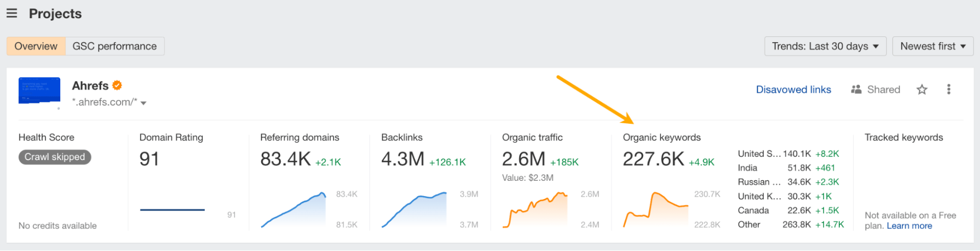Screen dimensions: 980x251
Task: Click the Referring domains trend chart
Action: tap(293, 210)
